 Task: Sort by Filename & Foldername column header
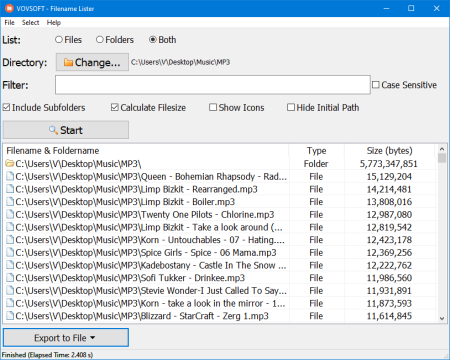coord(146,151)
